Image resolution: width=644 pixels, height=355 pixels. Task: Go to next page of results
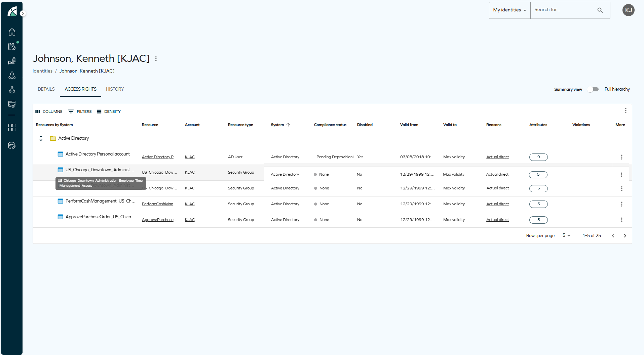tap(625, 236)
